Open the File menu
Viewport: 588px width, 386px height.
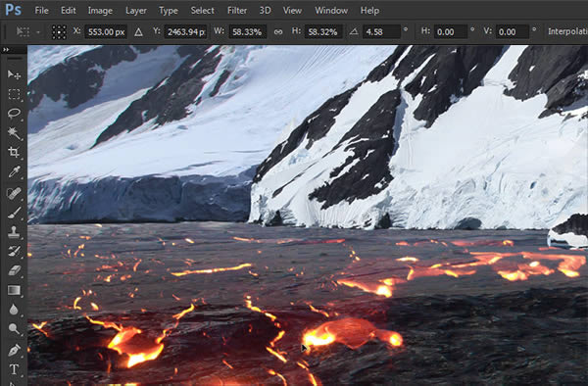(x=41, y=11)
